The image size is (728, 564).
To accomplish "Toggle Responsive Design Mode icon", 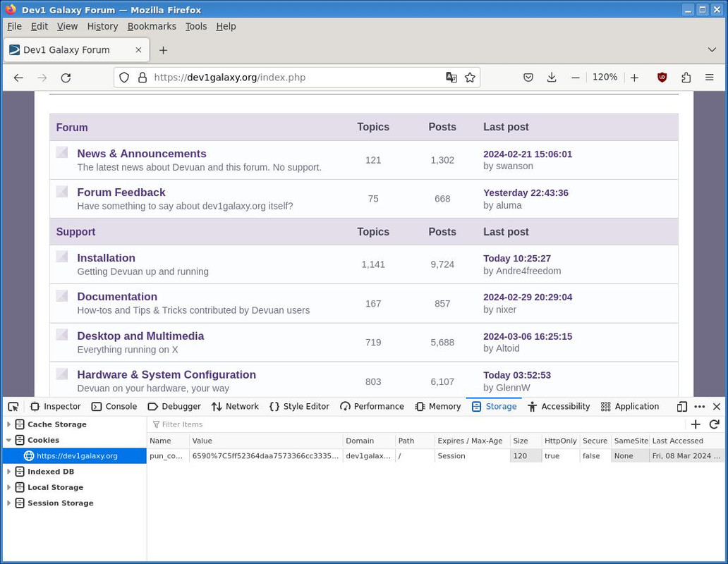I will pos(681,407).
